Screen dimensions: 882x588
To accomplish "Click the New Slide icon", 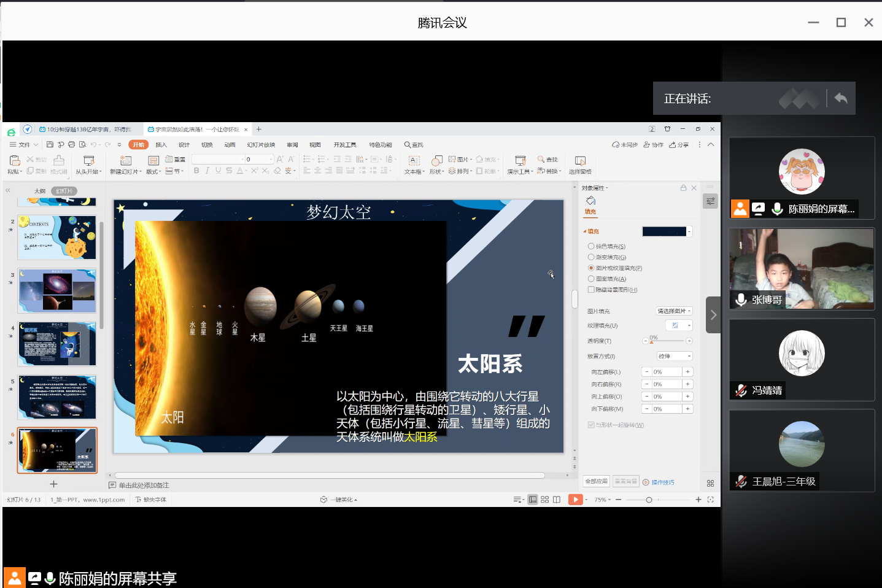I will (125, 161).
